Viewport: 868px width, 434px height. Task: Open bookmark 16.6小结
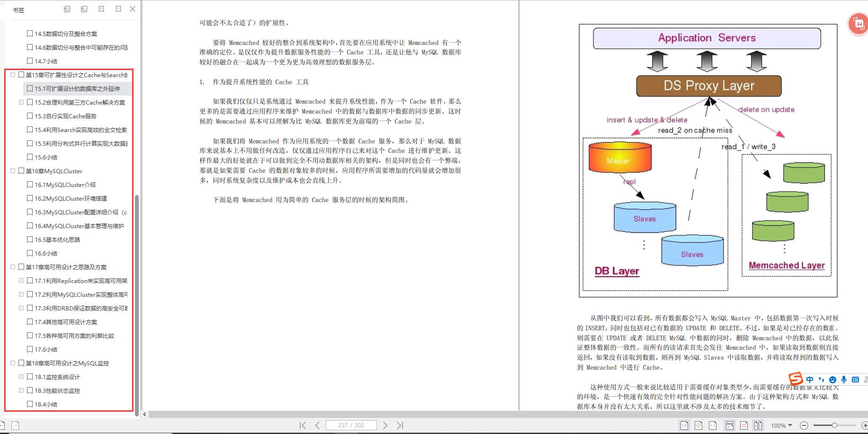pyautogui.click(x=46, y=253)
